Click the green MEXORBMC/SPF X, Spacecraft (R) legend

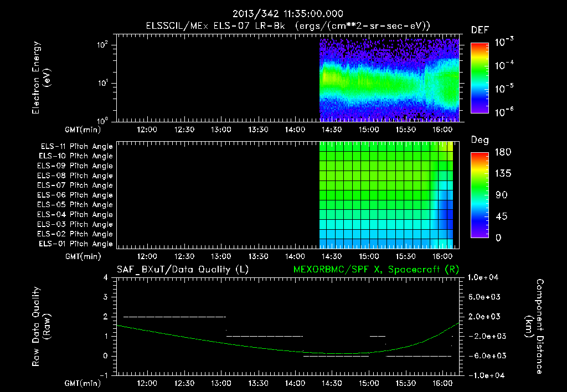376,270
